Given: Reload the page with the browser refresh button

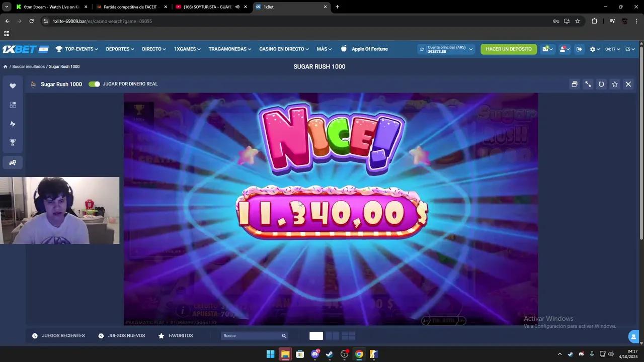Looking at the screenshot, I should (31, 21).
